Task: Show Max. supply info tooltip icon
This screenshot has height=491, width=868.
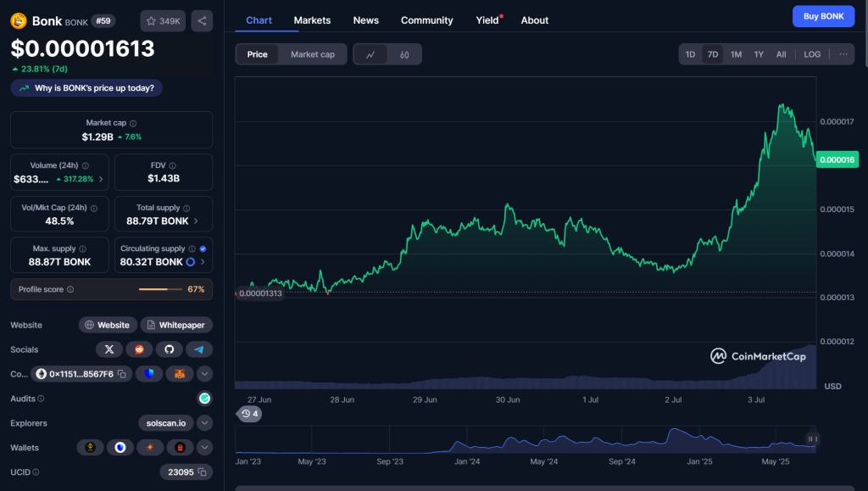Action: tap(82, 249)
